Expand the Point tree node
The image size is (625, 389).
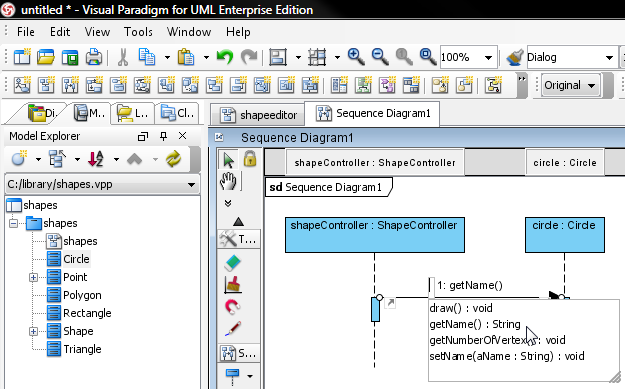tap(33, 277)
